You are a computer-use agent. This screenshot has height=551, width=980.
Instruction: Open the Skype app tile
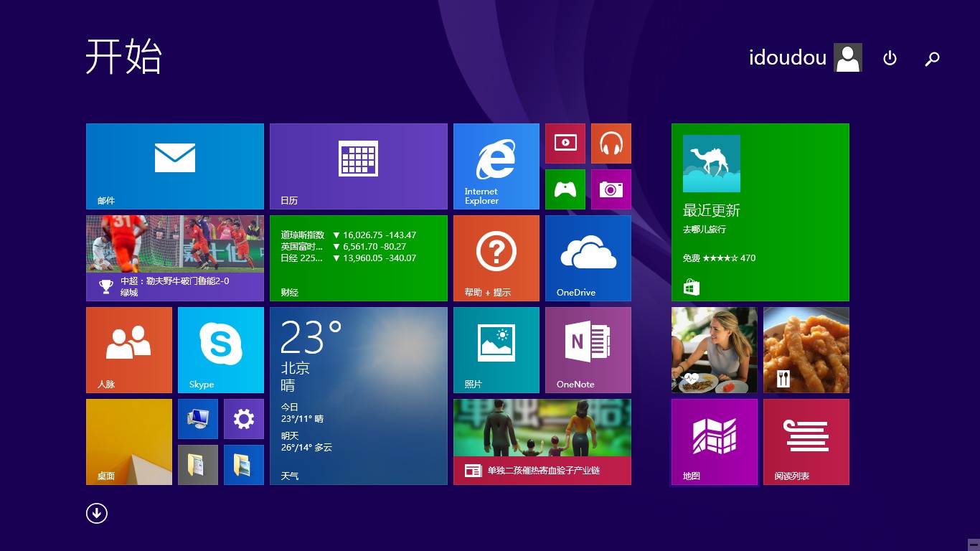click(x=220, y=349)
